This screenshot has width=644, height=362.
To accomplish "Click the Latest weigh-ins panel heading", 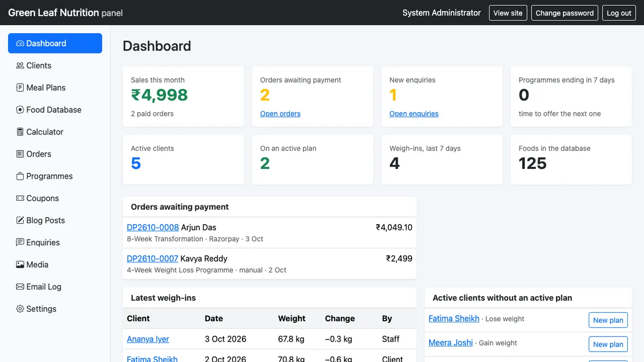I will tap(164, 298).
